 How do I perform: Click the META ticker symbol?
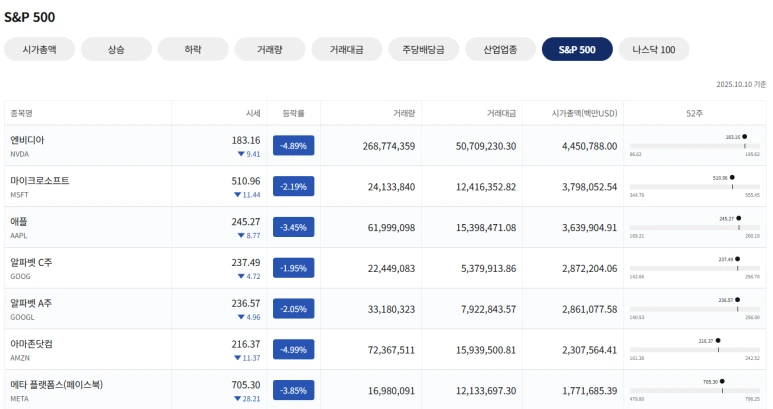(x=20, y=399)
